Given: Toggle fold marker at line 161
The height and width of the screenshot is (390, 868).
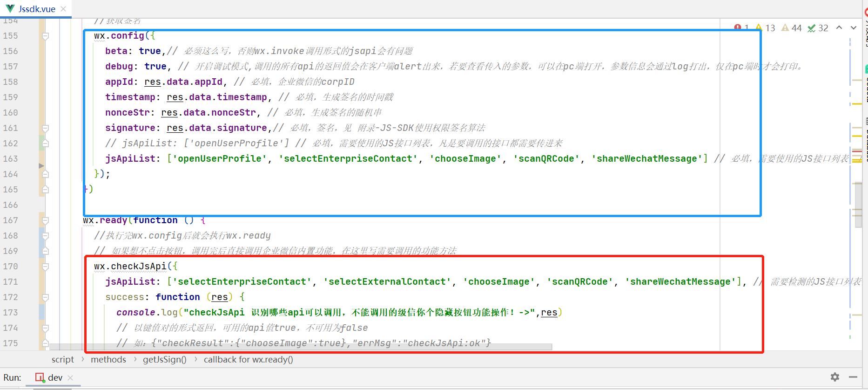Looking at the screenshot, I should [45, 128].
